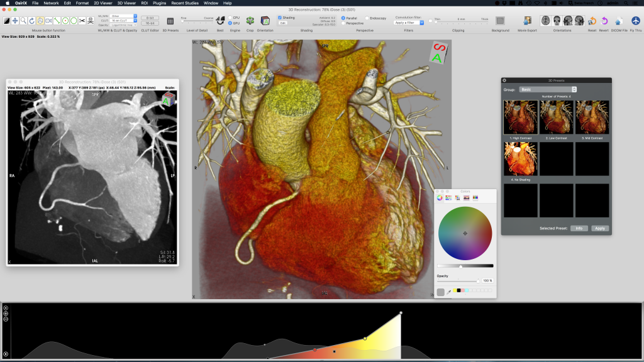Select the zoom magnifier tool
The width and height of the screenshot is (644, 362).
tap(23, 21)
